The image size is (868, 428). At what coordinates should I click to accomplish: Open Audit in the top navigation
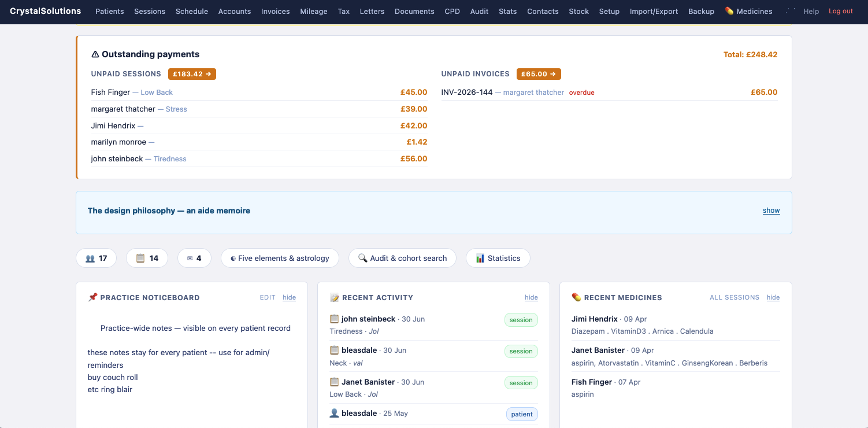pyautogui.click(x=480, y=11)
